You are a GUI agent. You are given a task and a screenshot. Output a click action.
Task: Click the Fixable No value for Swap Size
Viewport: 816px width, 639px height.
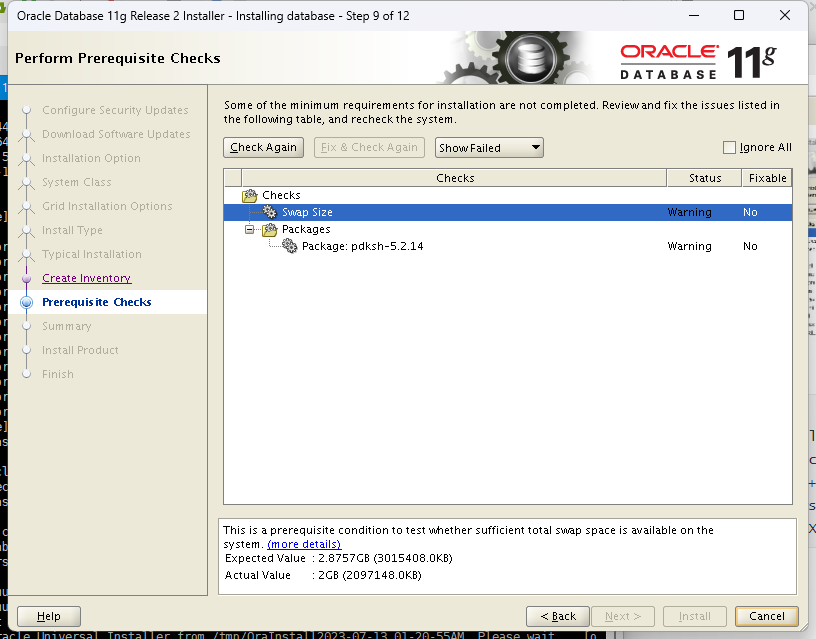click(x=750, y=212)
